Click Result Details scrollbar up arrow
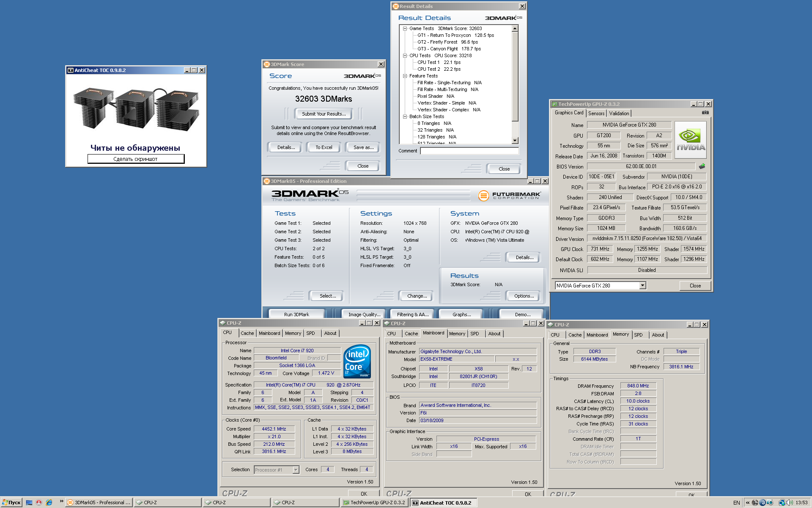Viewport: 812px width, 508px height. point(515,28)
